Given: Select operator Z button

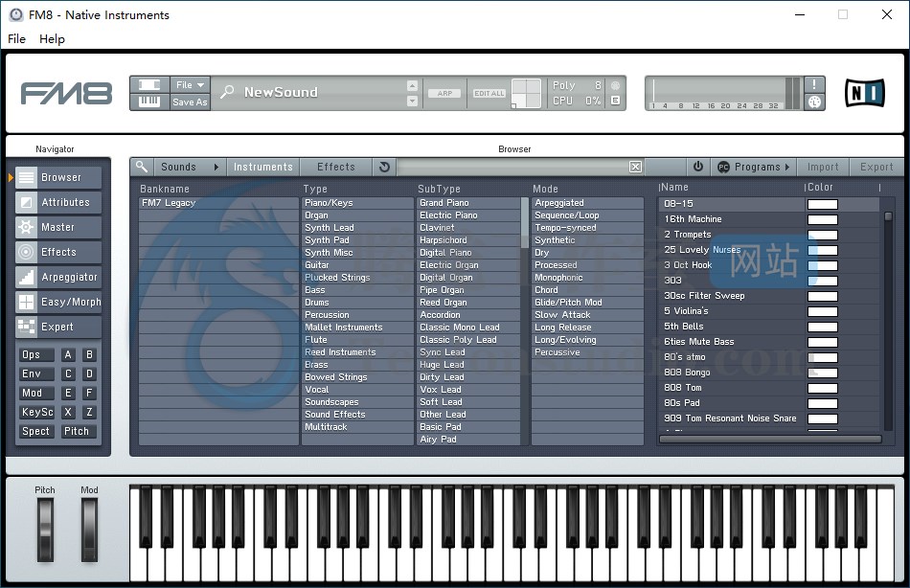Looking at the screenshot, I should tap(89, 412).
